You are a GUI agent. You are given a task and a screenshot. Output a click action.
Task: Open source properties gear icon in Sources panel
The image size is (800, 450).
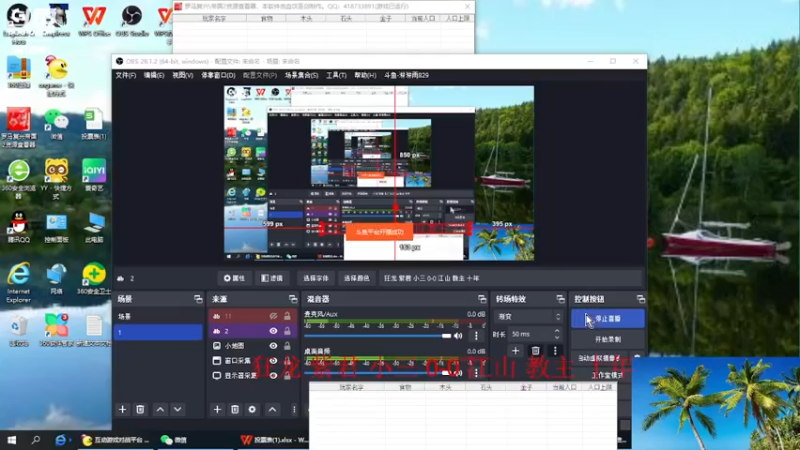[252, 409]
